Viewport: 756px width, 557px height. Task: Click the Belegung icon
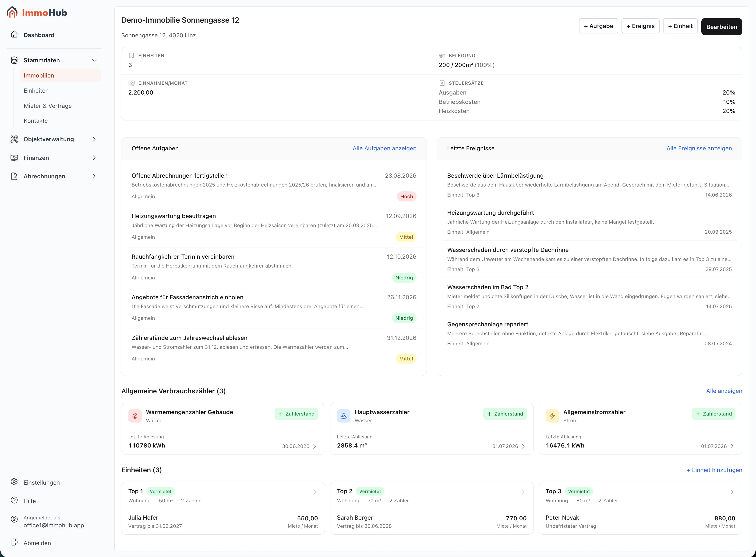[x=442, y=56]
